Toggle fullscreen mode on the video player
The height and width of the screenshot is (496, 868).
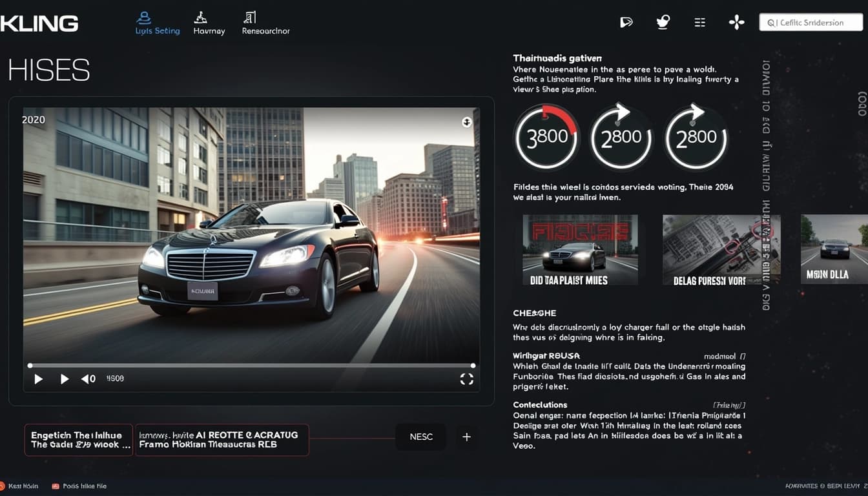pos(466,379)
